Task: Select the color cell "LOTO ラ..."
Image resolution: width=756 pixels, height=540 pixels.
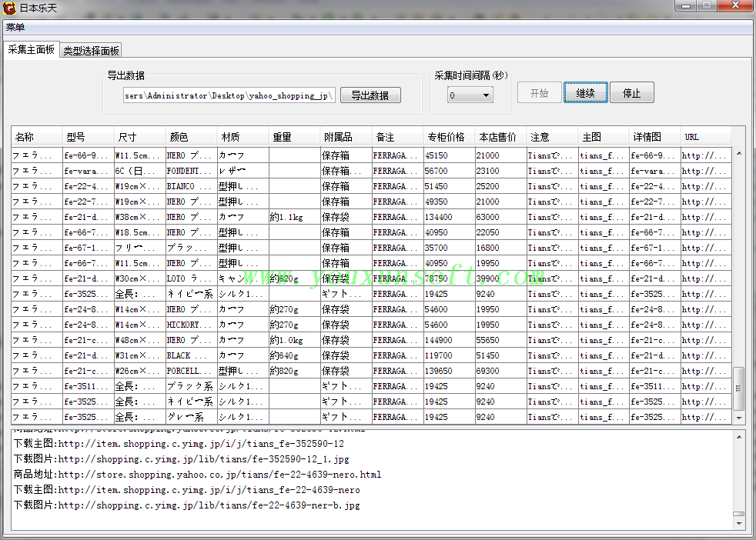Action: click(x=192, y=279)
